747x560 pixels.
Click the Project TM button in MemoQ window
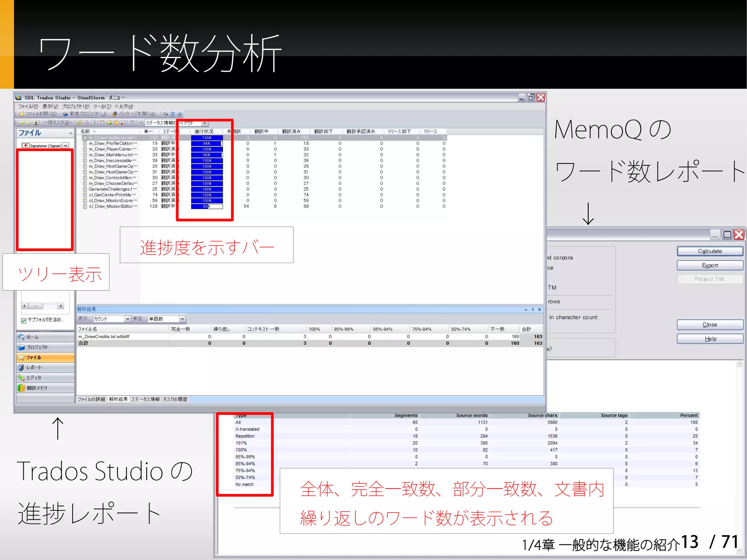710,279
